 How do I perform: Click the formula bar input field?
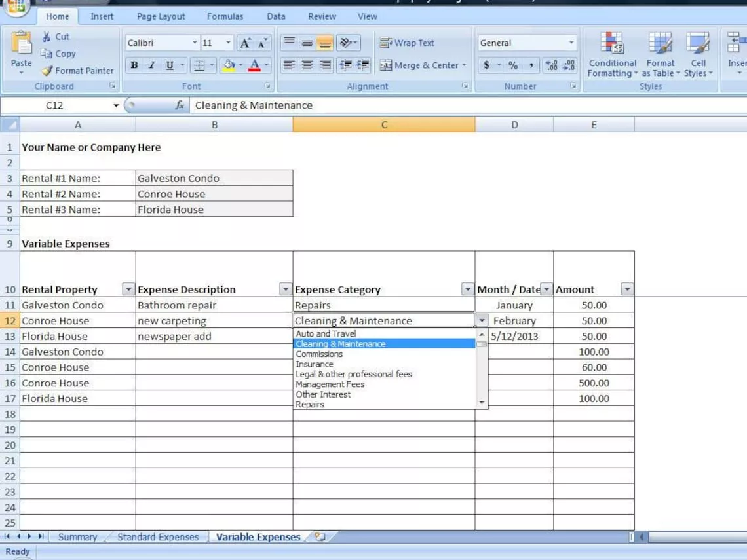468,105
